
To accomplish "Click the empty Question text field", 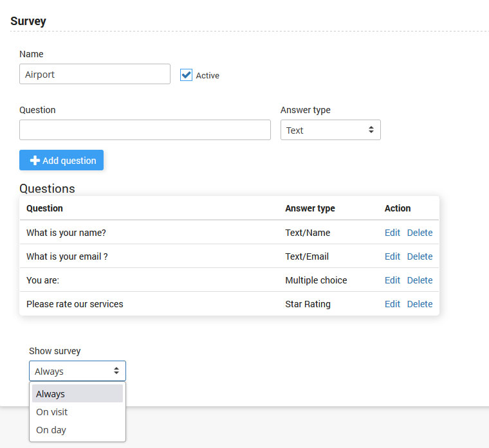I will click(145, 130).
